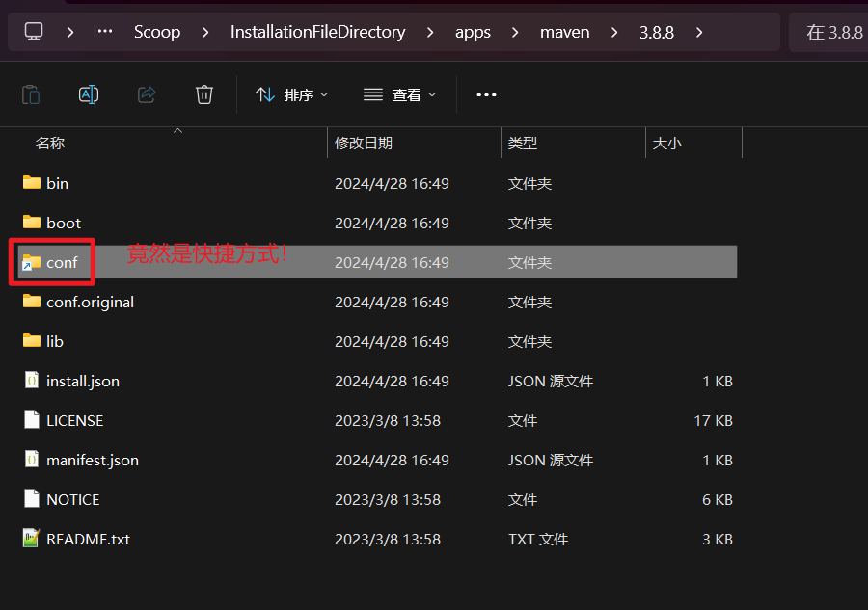Click the Share icon in toolbar
868x610 pixels.
147,94
